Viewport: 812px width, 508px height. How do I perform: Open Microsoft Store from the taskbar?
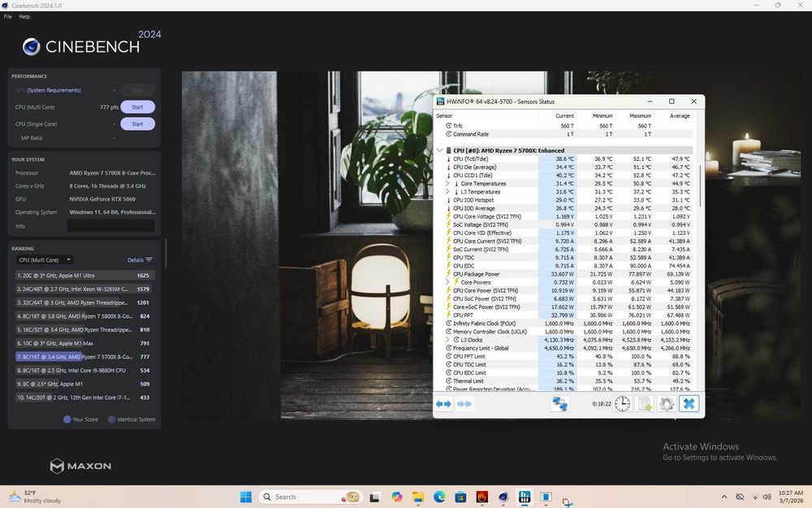(460, 497)
